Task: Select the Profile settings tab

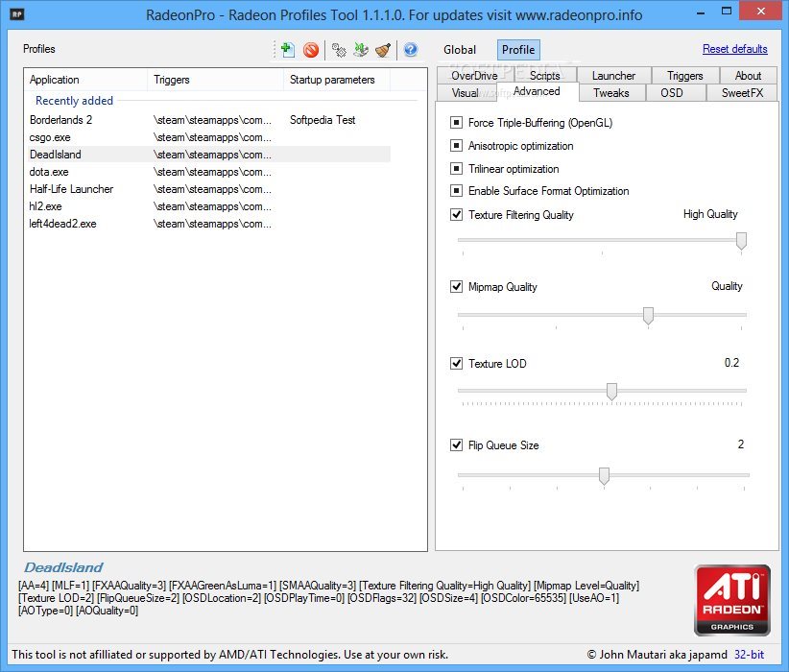Action: (x=518, y=50)
